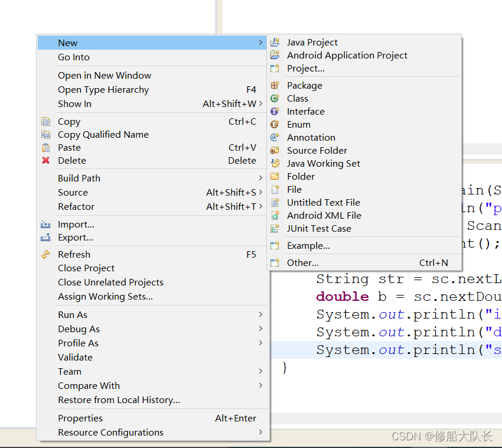Image resolution: width=502 pixels, height=448 pixels.
Task: Click the closing brace in editor
Action: pyautogui.click(x=285, y=368)
